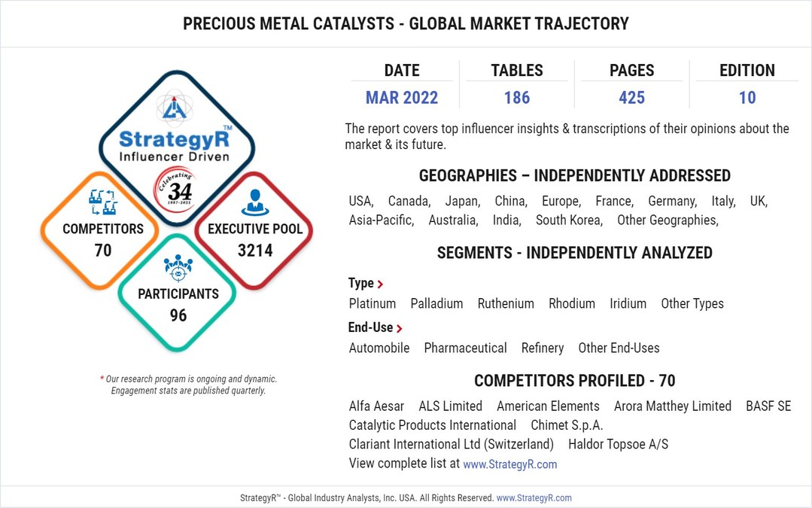This screenshot has width=812, height=508.
Task: Select USA in geographies list
Action: (361, 202)
